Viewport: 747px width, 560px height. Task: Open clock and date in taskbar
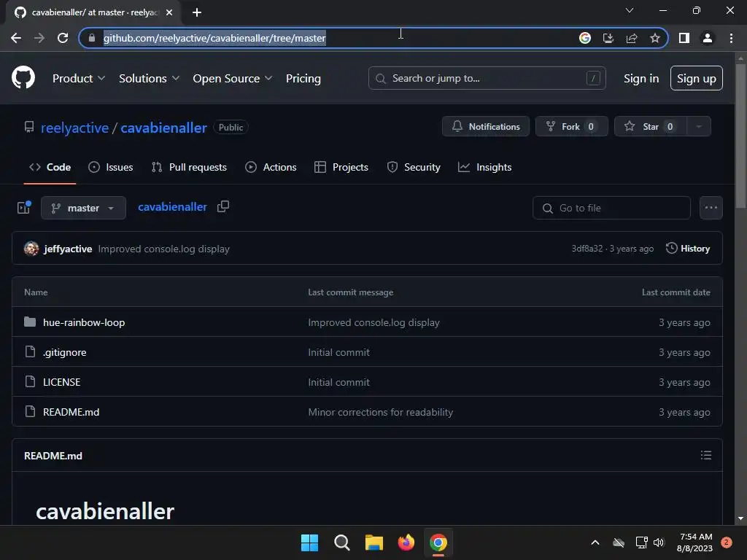click(695, 542)
